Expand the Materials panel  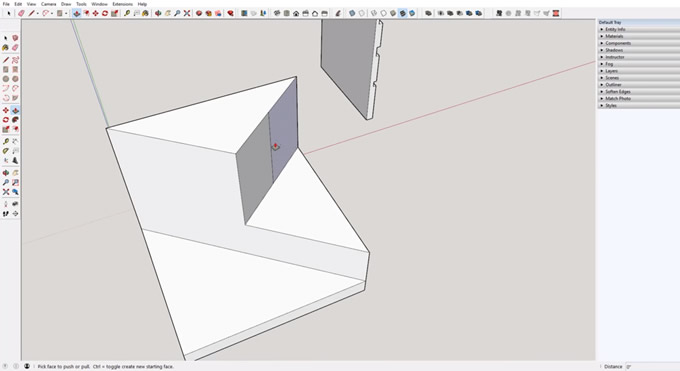638,36
